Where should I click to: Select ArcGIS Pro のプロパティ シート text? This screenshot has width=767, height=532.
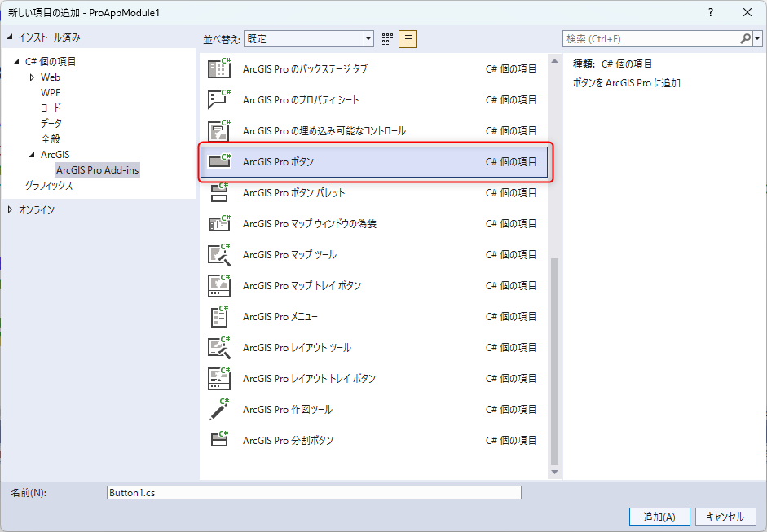[301, 99]
